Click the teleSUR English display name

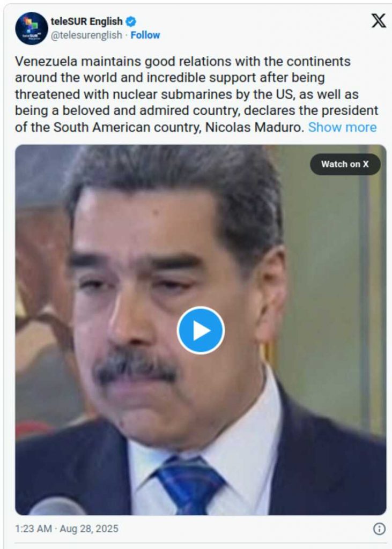point(86,21)
